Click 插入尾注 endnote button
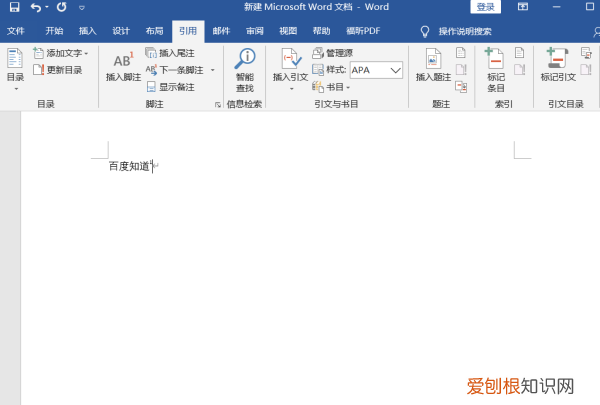600x405 pixels. click(170, 53)
